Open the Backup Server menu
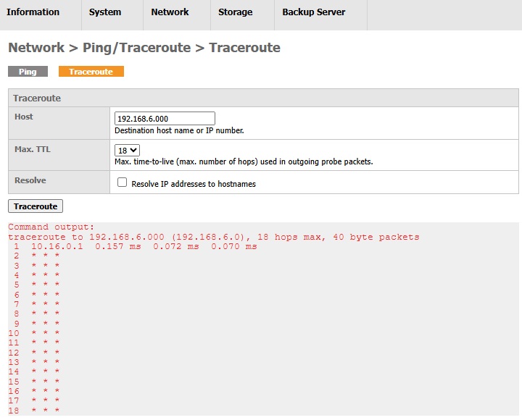The image size is (522, 420). coord(313,12)
